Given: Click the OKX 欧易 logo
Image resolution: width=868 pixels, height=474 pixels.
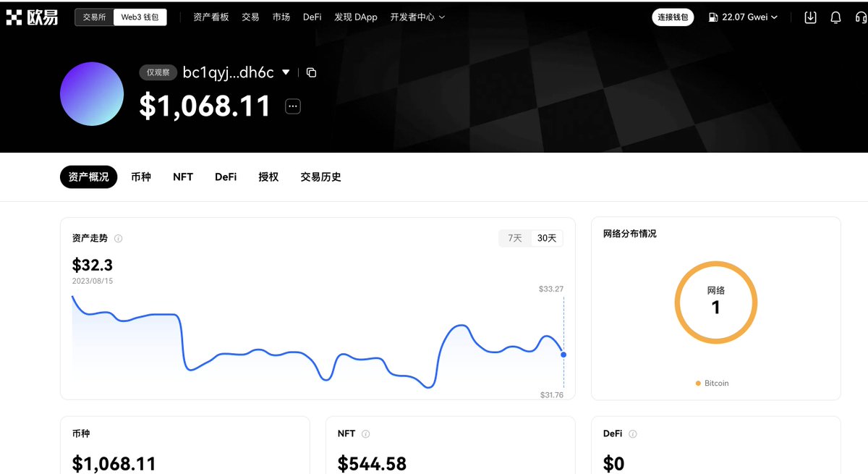Looking at the screenshot, I should click(x=33, y=17).
